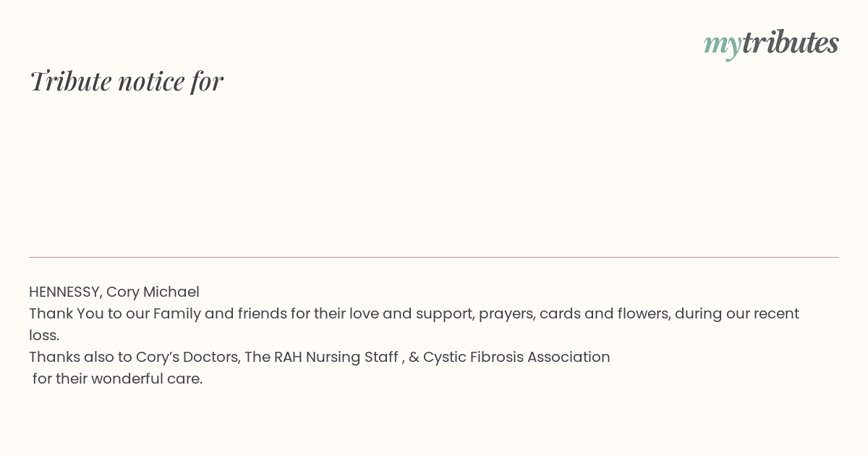Click "for their wonderful care." line
868x456 pixels.
click(x=117, y=379)
